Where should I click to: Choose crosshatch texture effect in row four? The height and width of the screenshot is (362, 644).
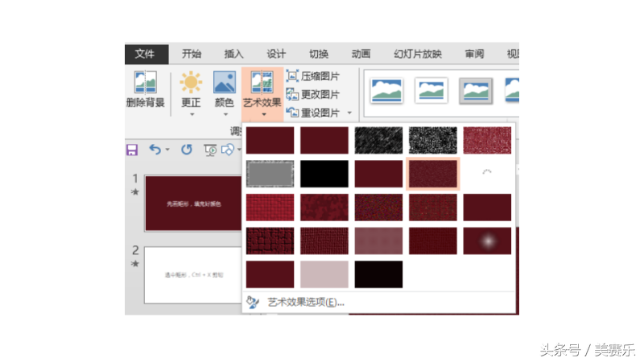pos(324,241)
